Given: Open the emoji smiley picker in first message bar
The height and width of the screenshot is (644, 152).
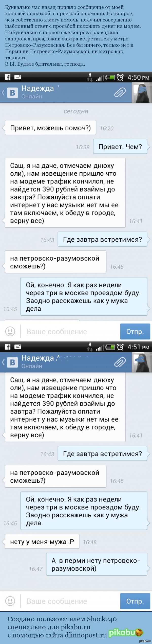Looking at the screenshot, I should click(x=10, y=331).
